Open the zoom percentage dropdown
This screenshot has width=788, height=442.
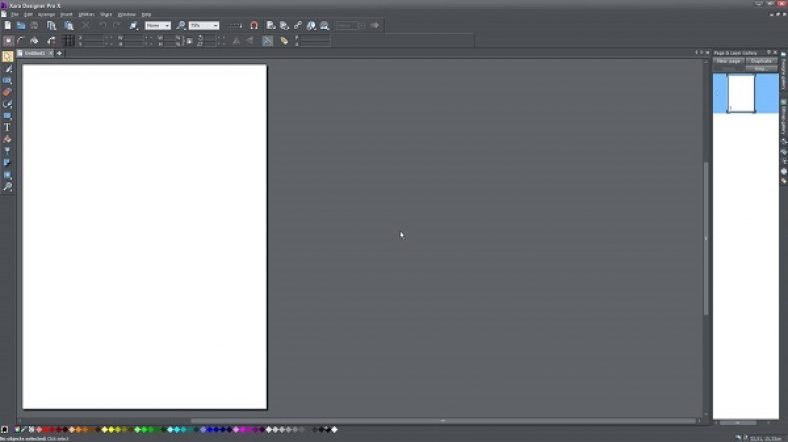click(x=204, y=25)
